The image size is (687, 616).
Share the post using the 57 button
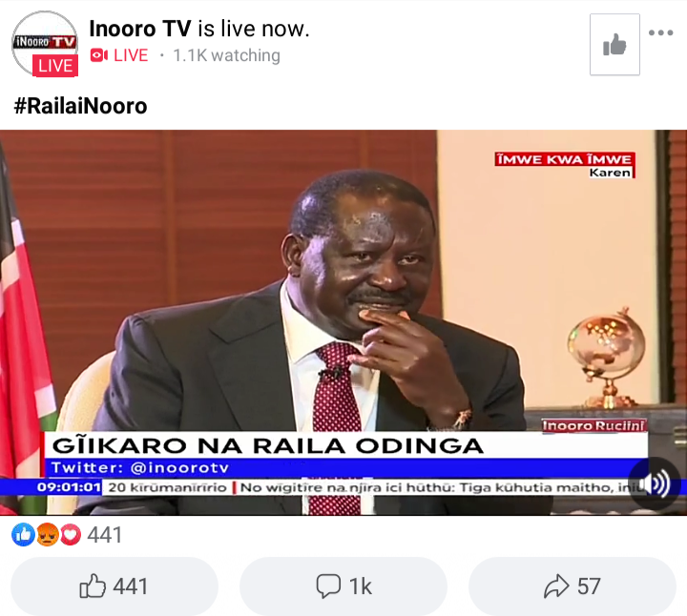tap(572, 585)
